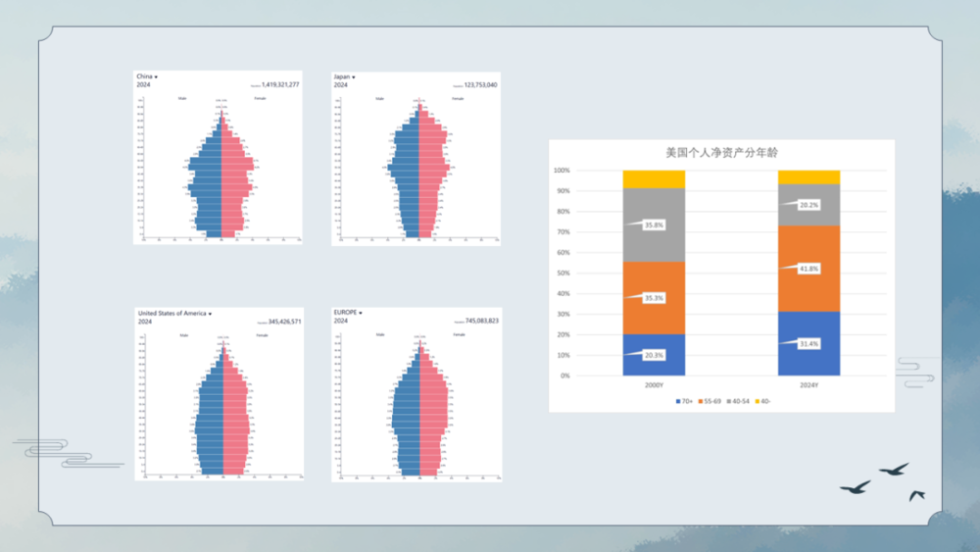This screenshot has width=980, height=552.
Task: Expand the United States of America dropdown
Action: point(210,314)
